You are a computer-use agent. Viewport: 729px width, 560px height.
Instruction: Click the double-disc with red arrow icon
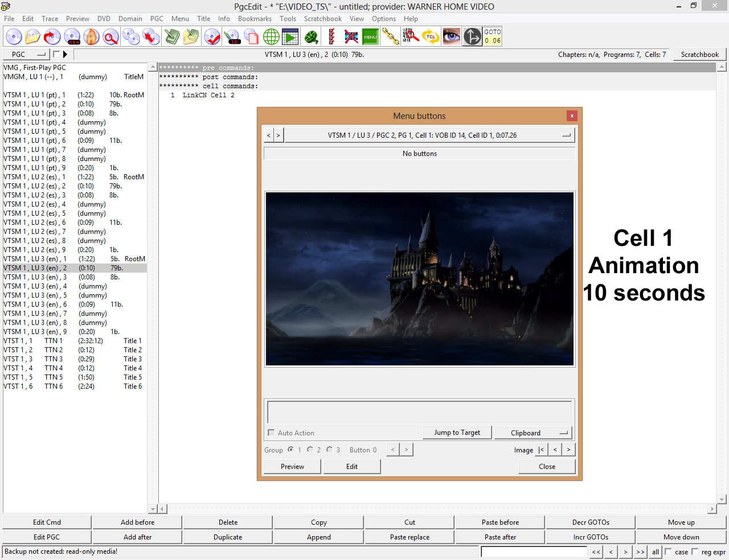click(151, 37)
